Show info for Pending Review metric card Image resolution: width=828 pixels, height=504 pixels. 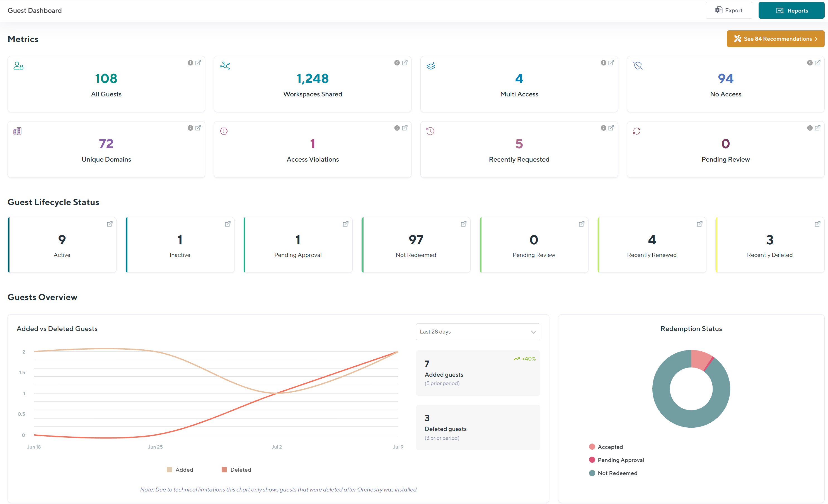click(x=810, y=128)
